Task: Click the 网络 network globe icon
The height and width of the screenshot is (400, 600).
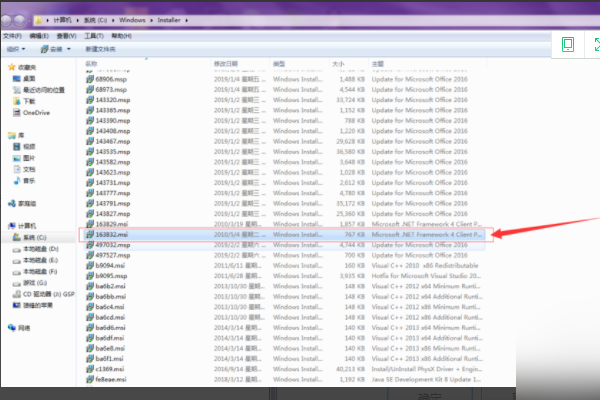Action: click(12, 328)
